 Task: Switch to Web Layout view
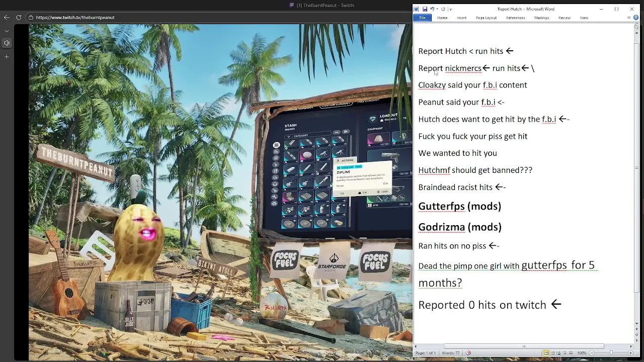[x=558, y=353]
